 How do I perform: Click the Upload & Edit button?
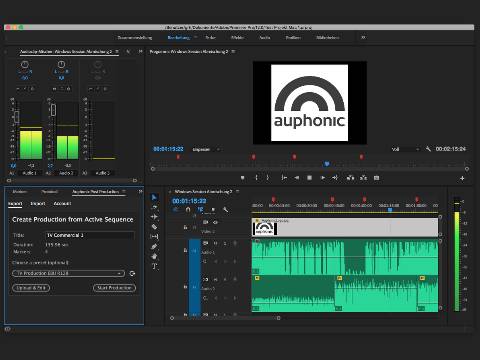click(31, 288)
